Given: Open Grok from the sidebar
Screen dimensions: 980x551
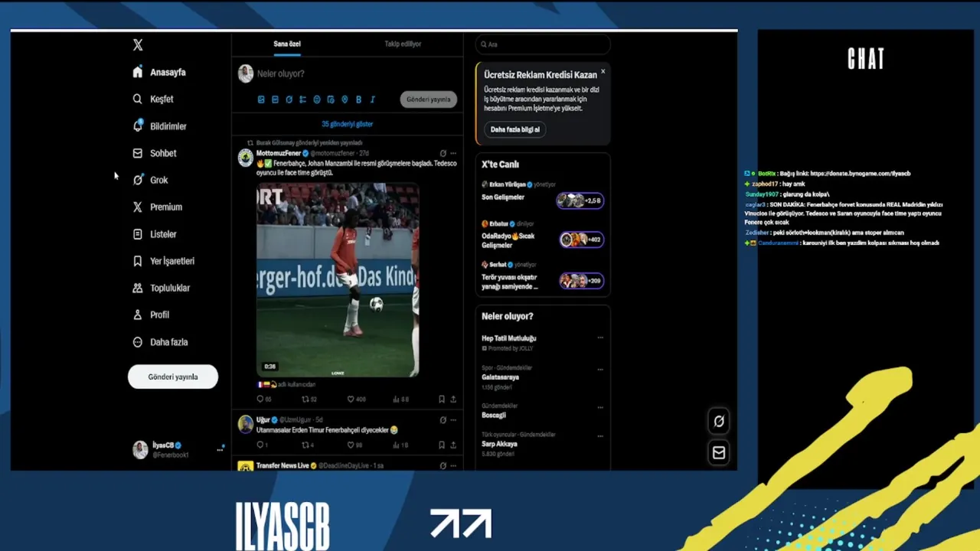Looking at the screenshot, I should point(150,180).
